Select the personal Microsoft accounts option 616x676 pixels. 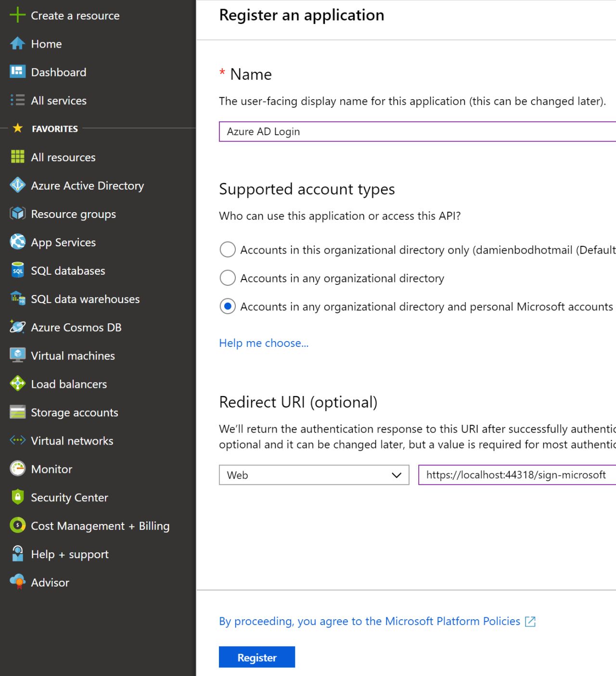coord(228,306)
